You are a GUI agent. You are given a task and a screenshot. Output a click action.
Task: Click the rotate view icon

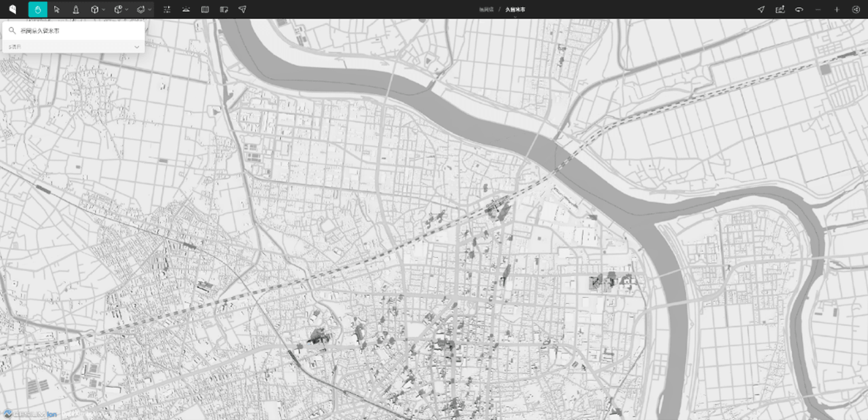[799, 10]
